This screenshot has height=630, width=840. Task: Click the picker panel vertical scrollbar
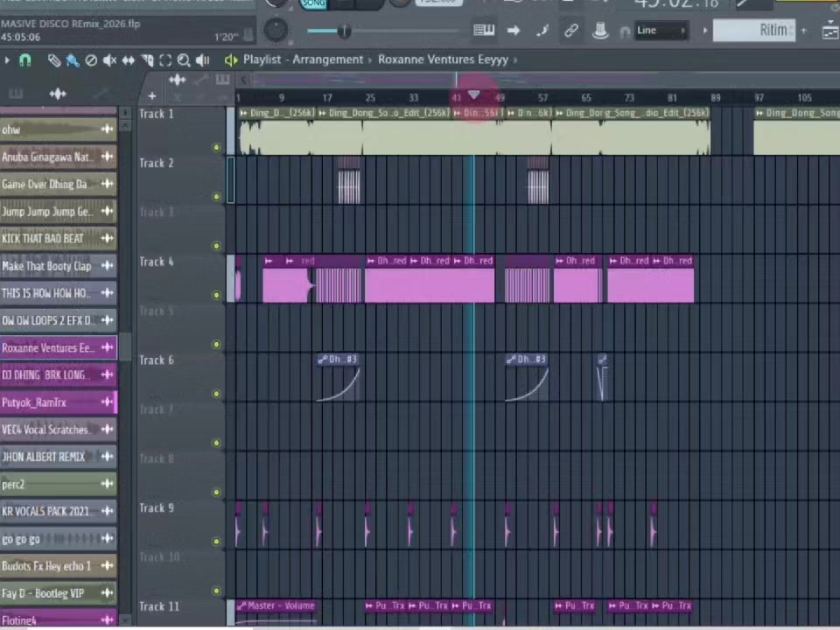125,347
